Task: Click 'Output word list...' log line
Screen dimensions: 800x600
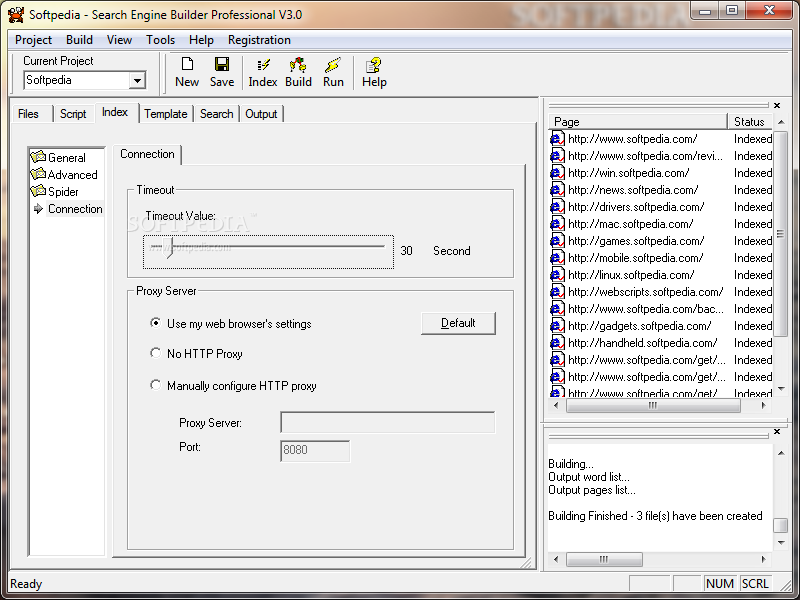Action: [589, 477]
